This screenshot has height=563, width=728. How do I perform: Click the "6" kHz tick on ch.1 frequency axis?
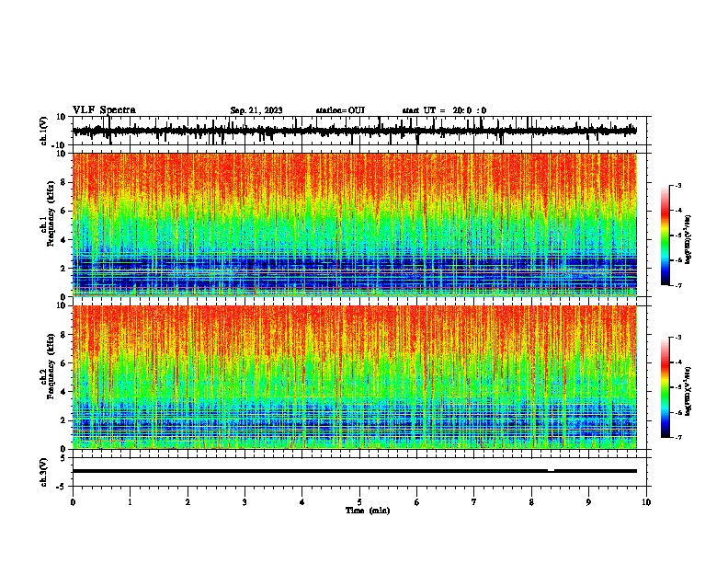(x=63, y=212)
